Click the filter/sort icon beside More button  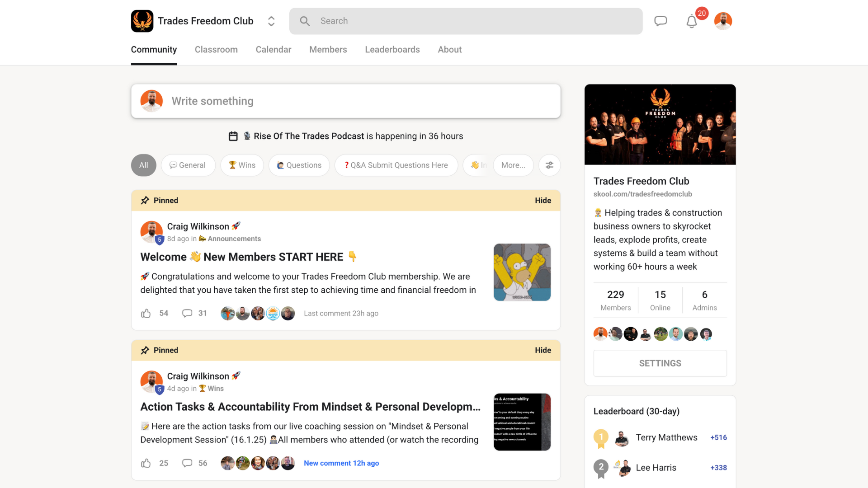549,165
